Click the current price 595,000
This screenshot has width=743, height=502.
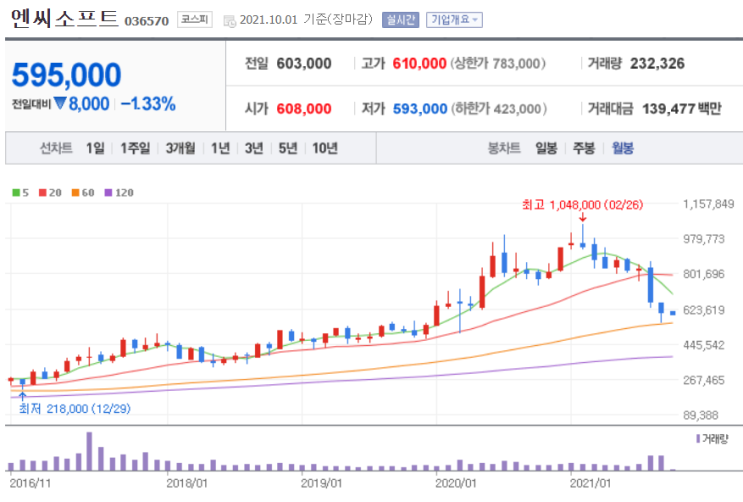pos(66,75)
